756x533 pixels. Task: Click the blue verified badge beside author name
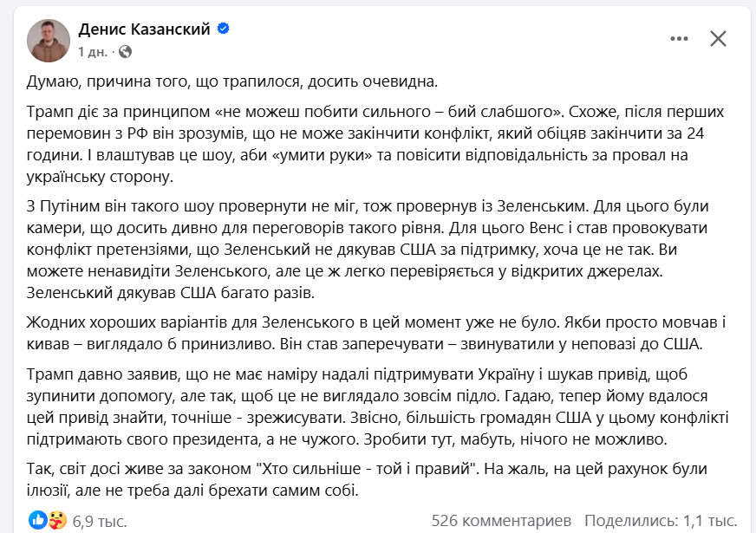pos(224,29)
